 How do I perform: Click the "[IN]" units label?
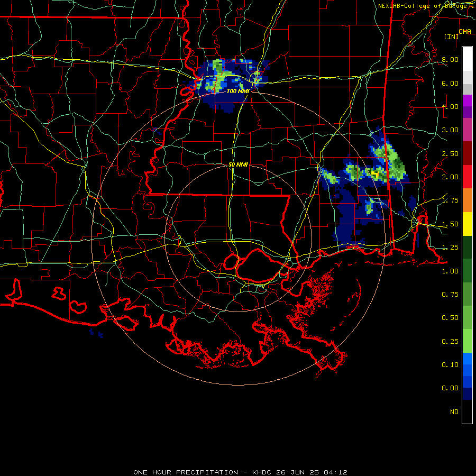click(451, 36)
